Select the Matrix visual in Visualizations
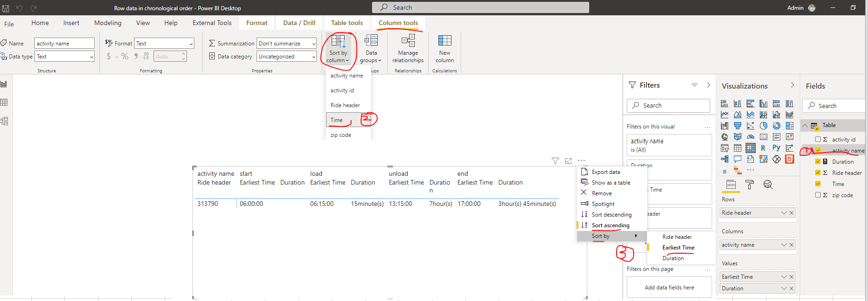 751,148
